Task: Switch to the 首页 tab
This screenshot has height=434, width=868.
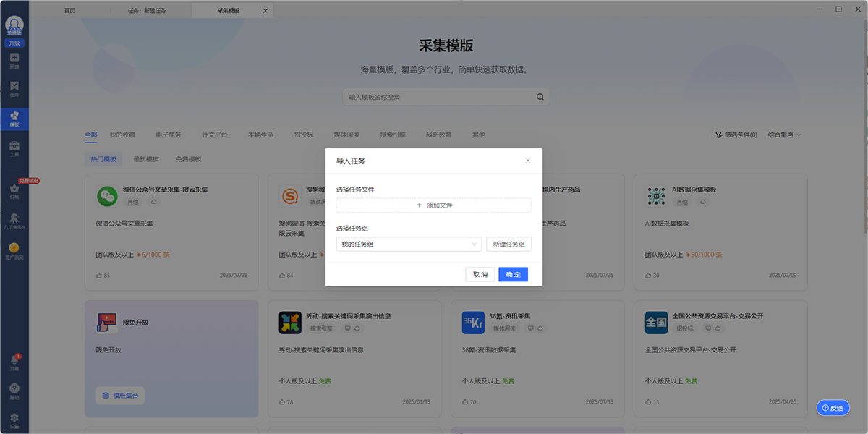Action: [x=69, y=11]
